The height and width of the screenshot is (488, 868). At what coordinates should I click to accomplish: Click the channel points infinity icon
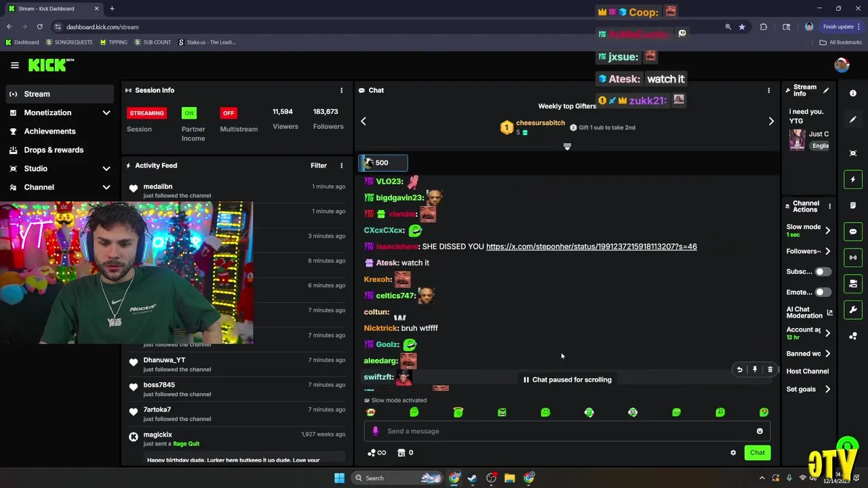[x=376, y=453]
